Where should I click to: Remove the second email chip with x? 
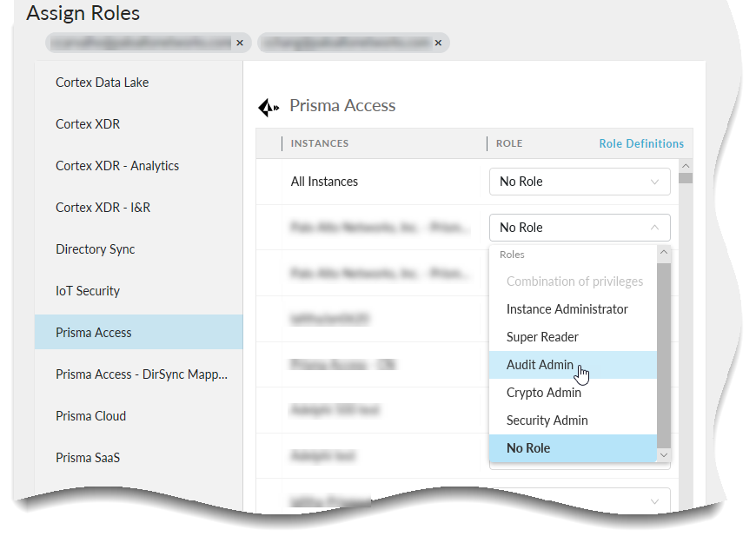coord(438,42)
